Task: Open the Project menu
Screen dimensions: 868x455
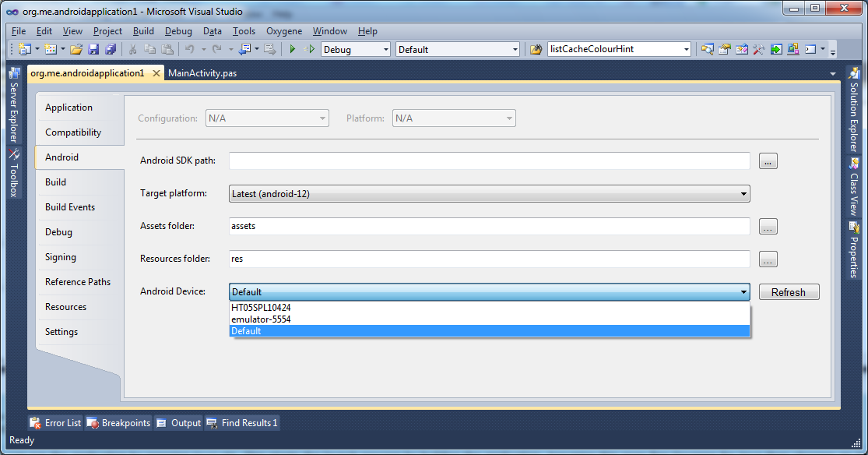Action: click(107, 31)
